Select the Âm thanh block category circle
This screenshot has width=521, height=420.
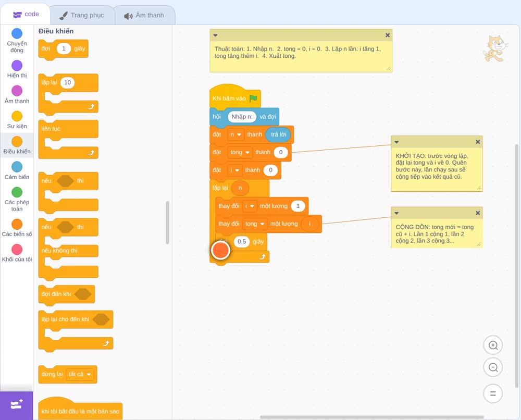click(17, 91)
